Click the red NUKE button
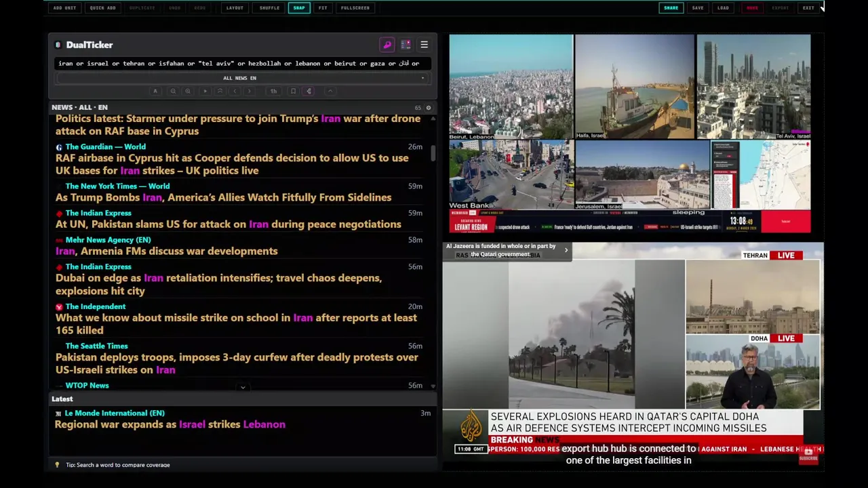 click(x=752, y=8)
